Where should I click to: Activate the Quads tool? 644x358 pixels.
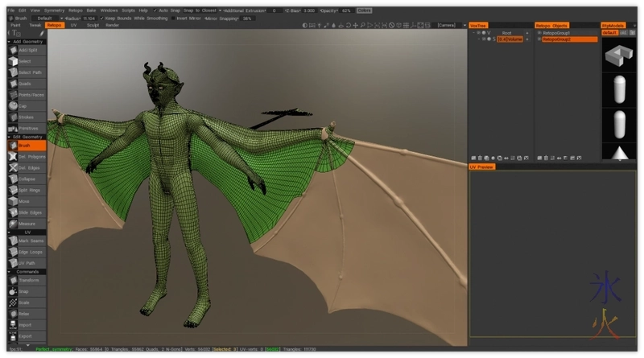pyautogui.click(x=24, y=84)
